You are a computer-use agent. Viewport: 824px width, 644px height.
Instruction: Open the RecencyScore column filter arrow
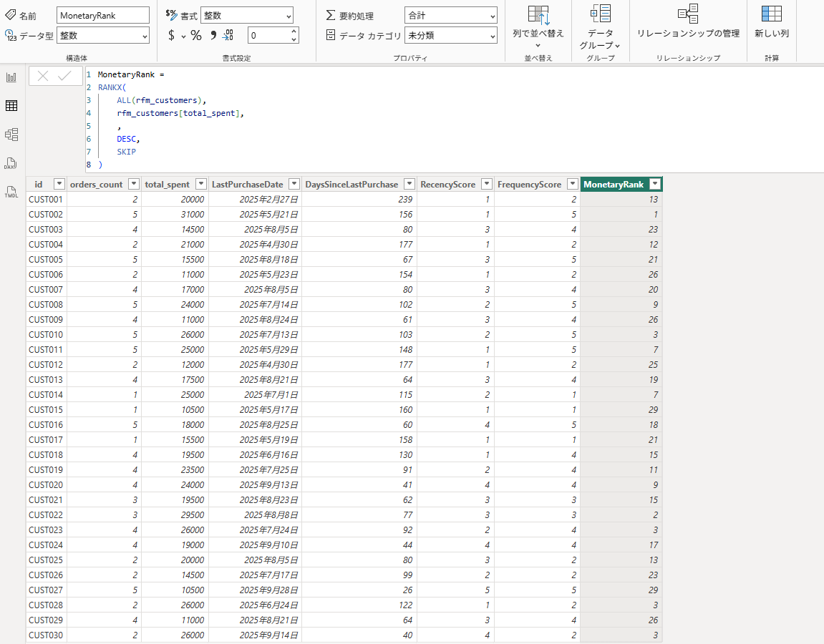[x=487, y=185]
